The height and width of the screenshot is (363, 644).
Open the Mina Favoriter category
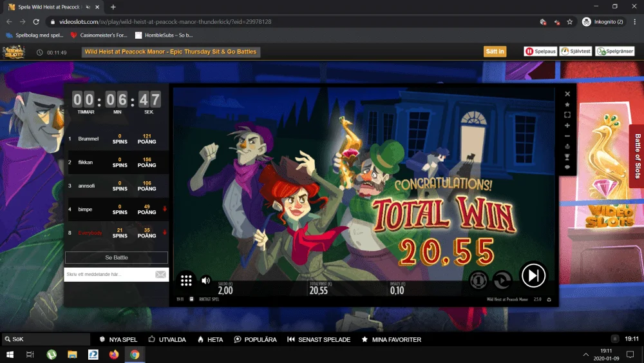(x=392, y=340)
